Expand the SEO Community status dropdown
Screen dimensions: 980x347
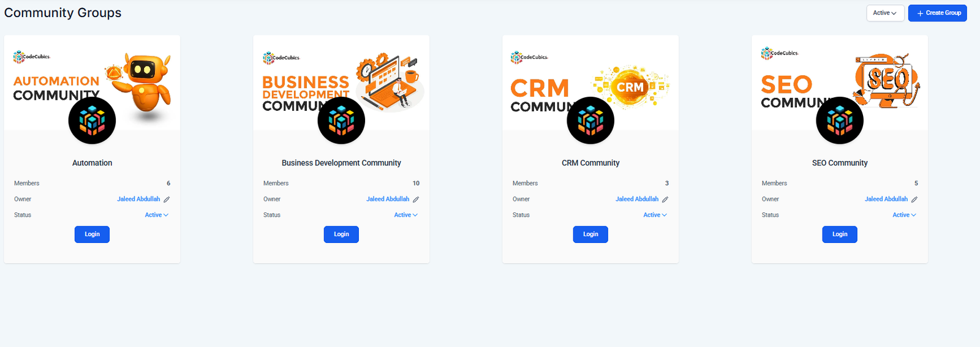click(x=905, y=215)
